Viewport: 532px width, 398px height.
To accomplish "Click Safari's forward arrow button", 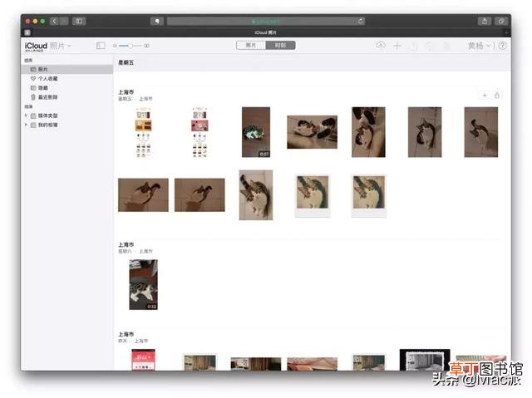I will click(64, 21).
